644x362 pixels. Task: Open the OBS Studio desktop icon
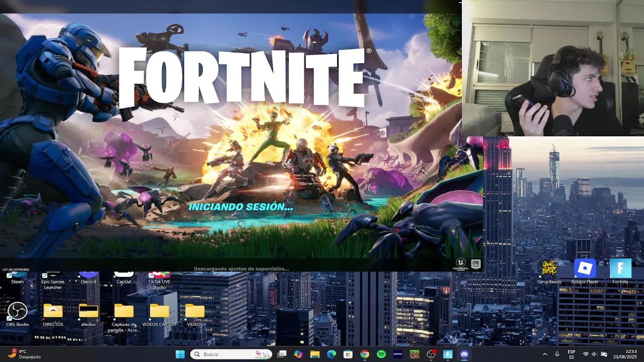17,315
